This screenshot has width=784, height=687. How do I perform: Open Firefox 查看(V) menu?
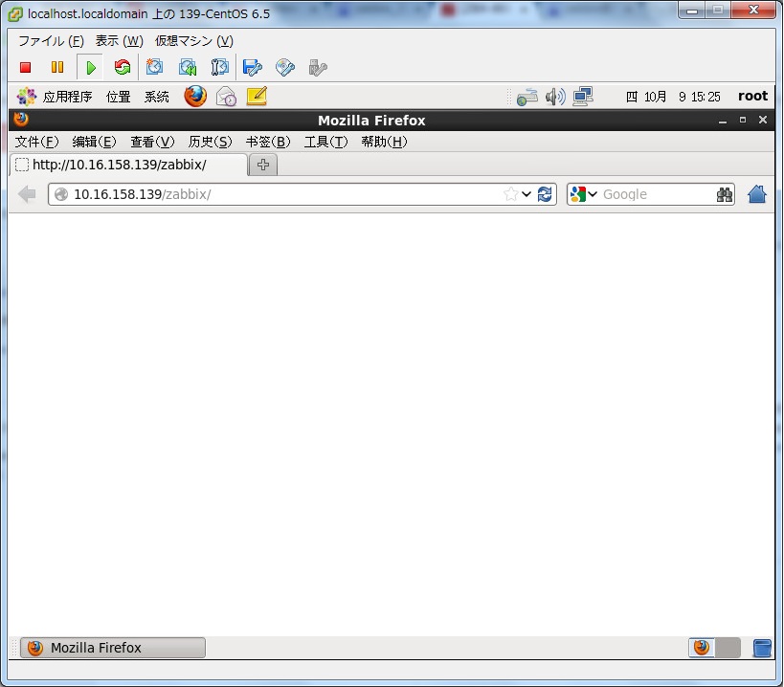(152, 142)
